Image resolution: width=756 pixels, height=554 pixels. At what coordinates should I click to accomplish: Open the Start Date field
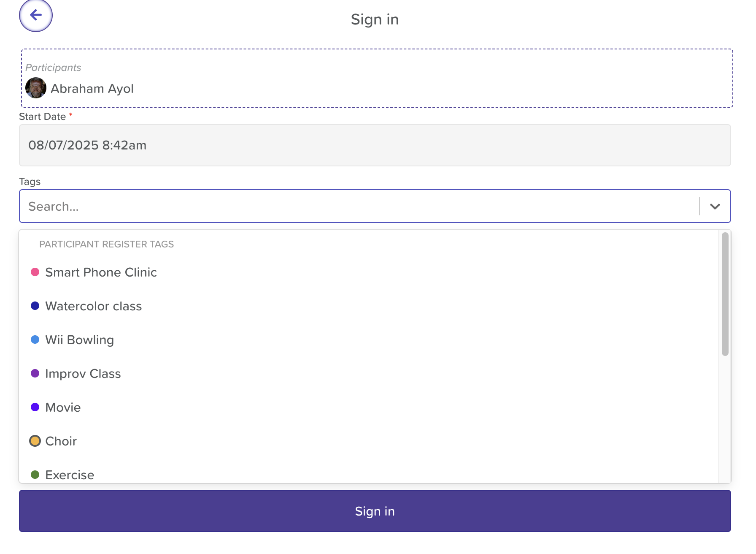(375, 145)
